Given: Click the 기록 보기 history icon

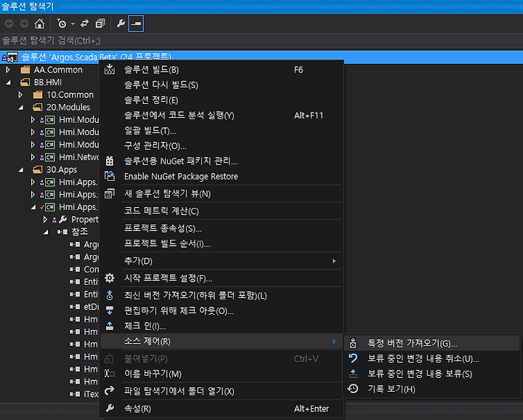Looking at the screenshot, I should [353, 389].
